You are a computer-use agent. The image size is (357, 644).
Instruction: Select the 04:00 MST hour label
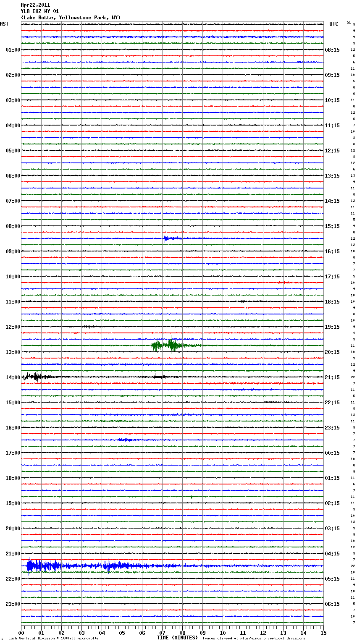coord(13,126)
